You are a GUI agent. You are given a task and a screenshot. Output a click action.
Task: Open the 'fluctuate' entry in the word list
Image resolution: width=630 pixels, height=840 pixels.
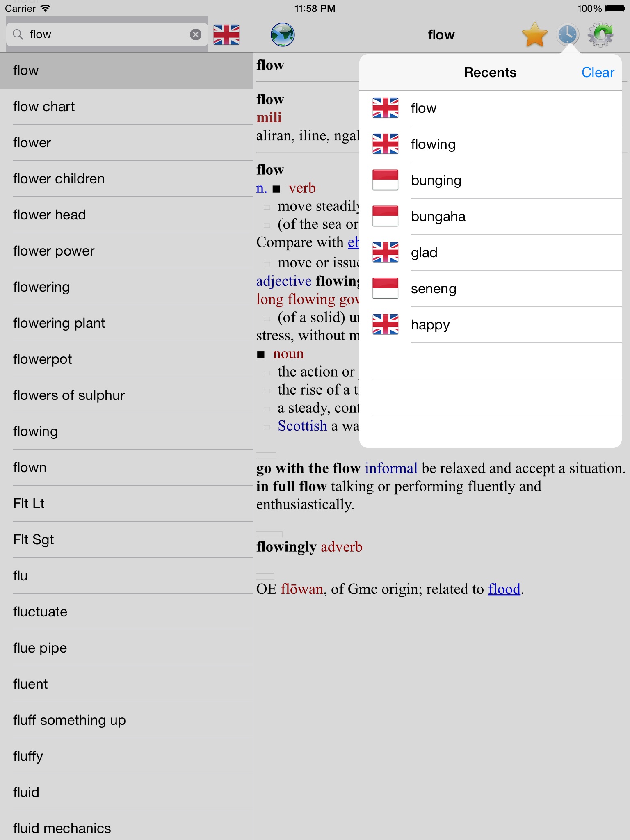(x=40, y=612)
